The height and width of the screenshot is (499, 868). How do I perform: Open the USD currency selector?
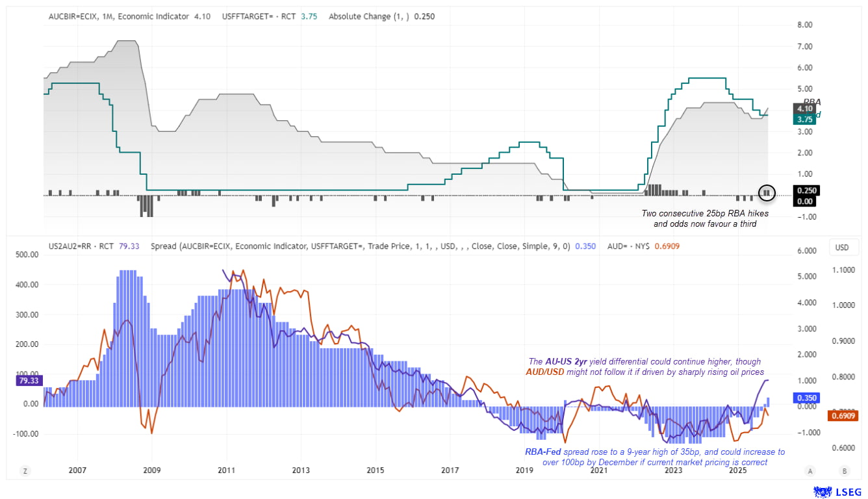coord(841,247)
